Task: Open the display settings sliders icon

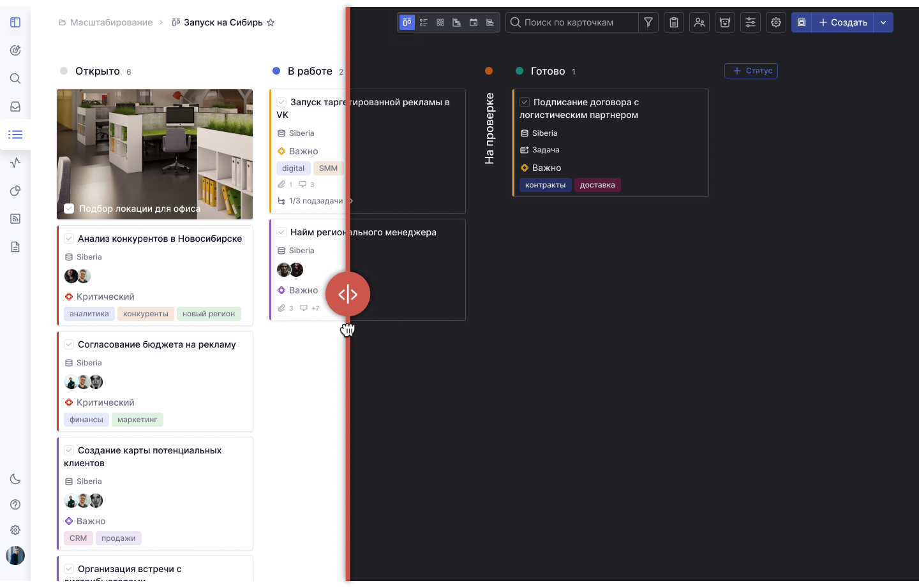Action: point(751,22)
